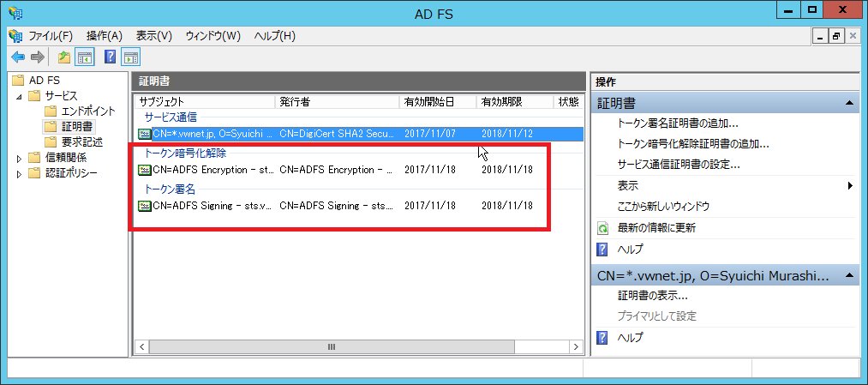Expand the 信頼関係 tree node
This screenshot has width=868, height=385.
(x=20, y=158)
